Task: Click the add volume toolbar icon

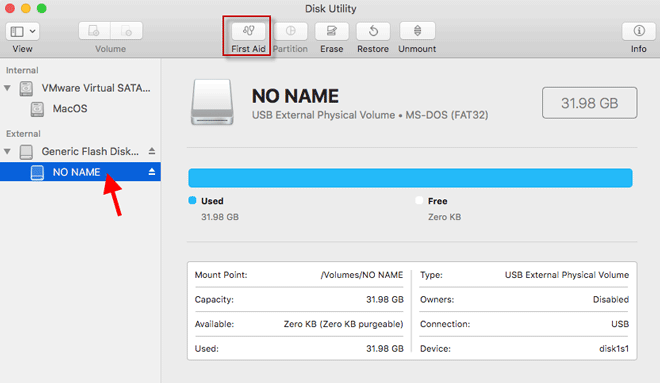Action: click(94, 31)
